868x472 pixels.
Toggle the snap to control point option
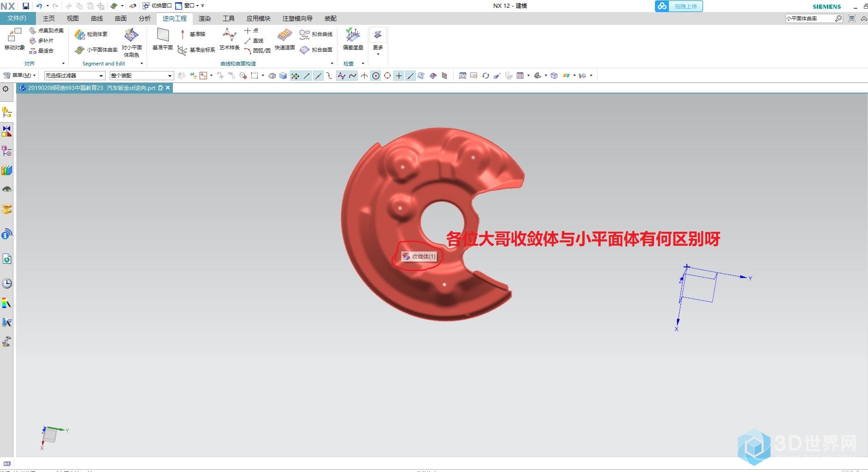click(x=330, y=76)
